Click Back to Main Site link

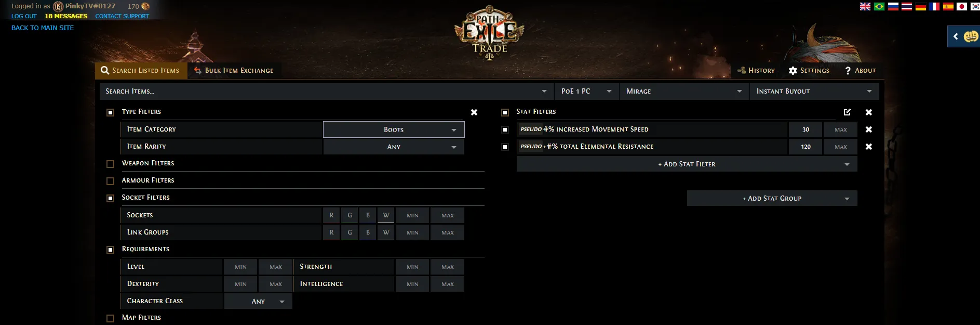43,28
